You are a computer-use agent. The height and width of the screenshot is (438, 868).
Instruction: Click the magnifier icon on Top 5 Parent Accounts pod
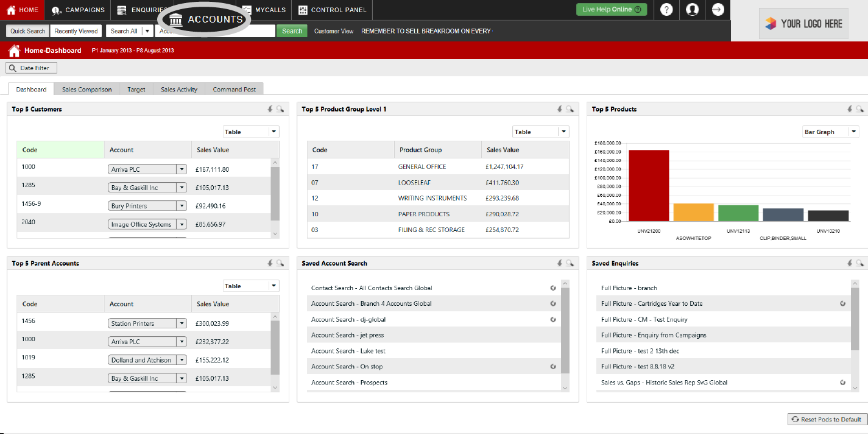[280, 263]
